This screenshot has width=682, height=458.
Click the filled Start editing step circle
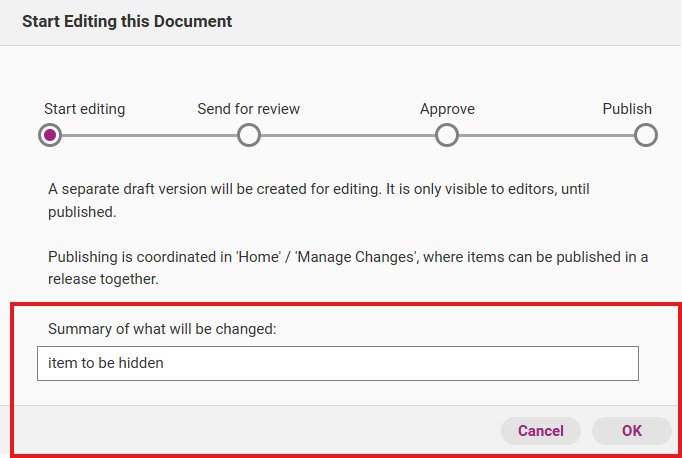tap(49, 135)
